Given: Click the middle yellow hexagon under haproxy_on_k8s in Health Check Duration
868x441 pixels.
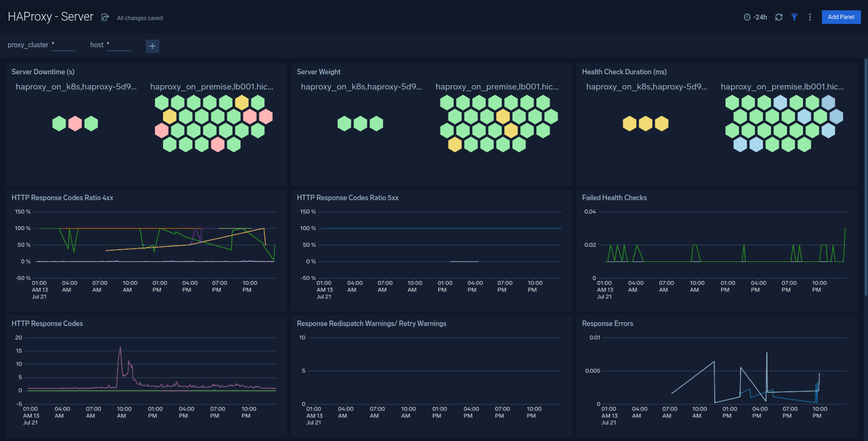Looking at the screenshot, I should click(x=645, y=124).
